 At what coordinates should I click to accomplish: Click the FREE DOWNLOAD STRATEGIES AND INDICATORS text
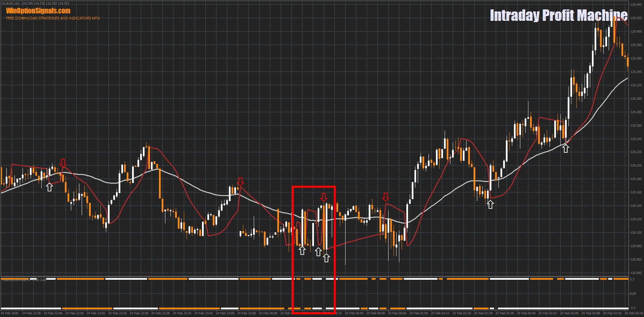(53, 18)
